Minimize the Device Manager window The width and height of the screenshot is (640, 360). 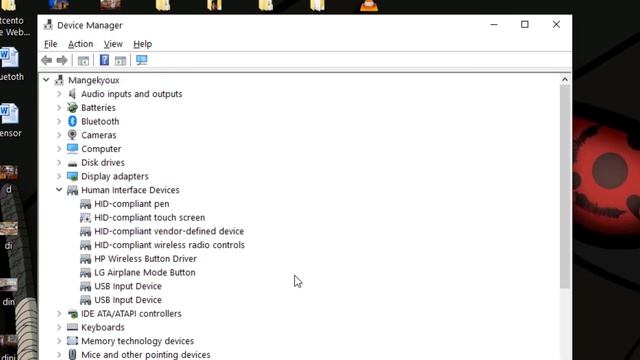pos(494,24)
